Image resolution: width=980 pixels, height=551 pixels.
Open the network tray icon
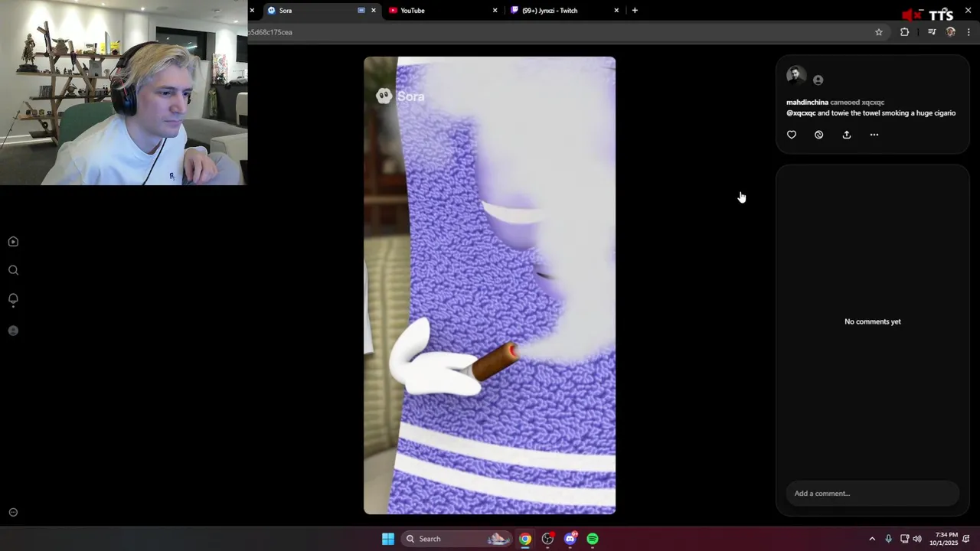(904, 539)
